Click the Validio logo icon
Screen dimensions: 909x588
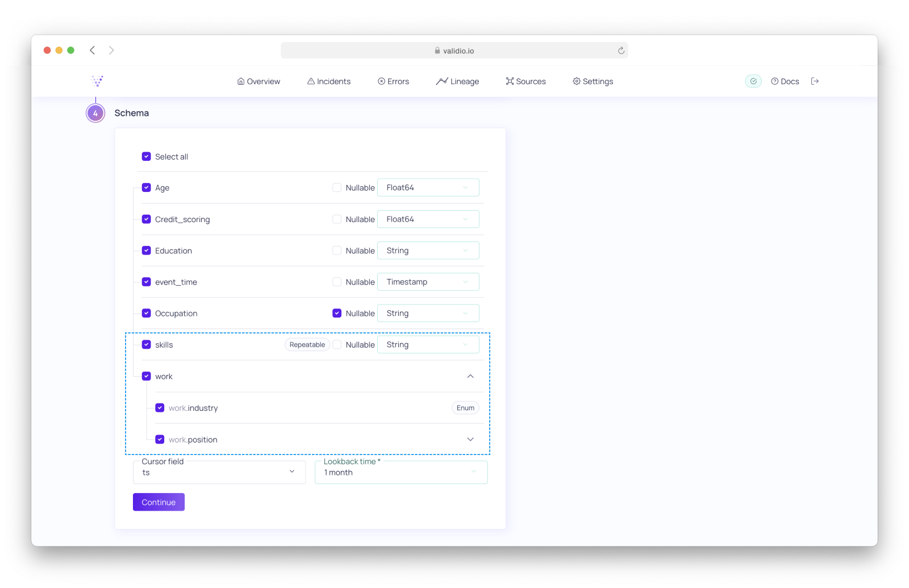tap(97, 81)
